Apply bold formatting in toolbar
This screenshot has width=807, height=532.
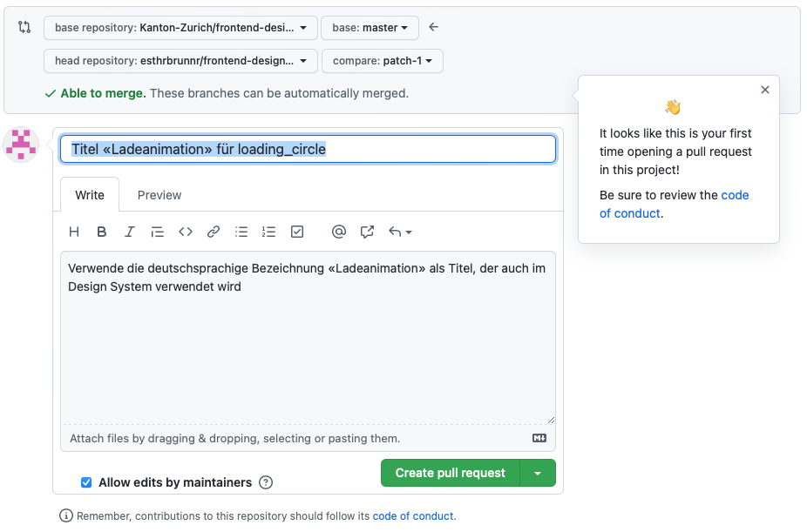click(x=102, y=232)
